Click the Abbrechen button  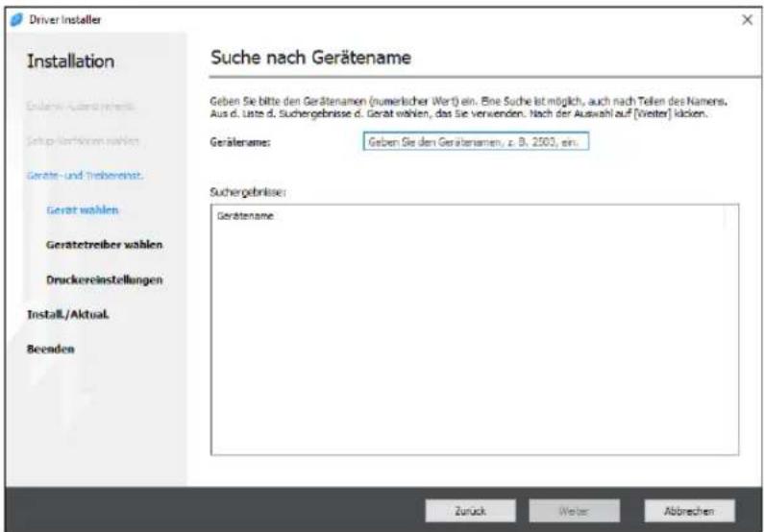(689, 511)
